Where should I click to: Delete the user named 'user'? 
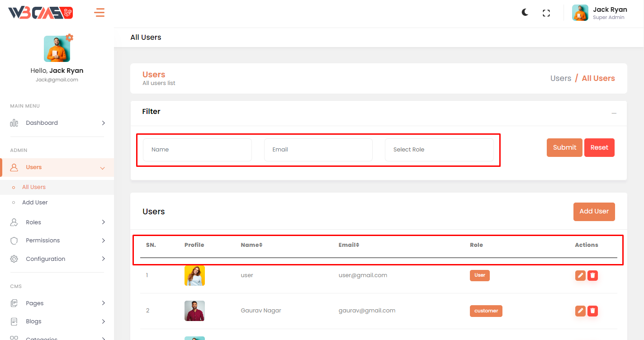pyautogui.click(x=593, y=275)
